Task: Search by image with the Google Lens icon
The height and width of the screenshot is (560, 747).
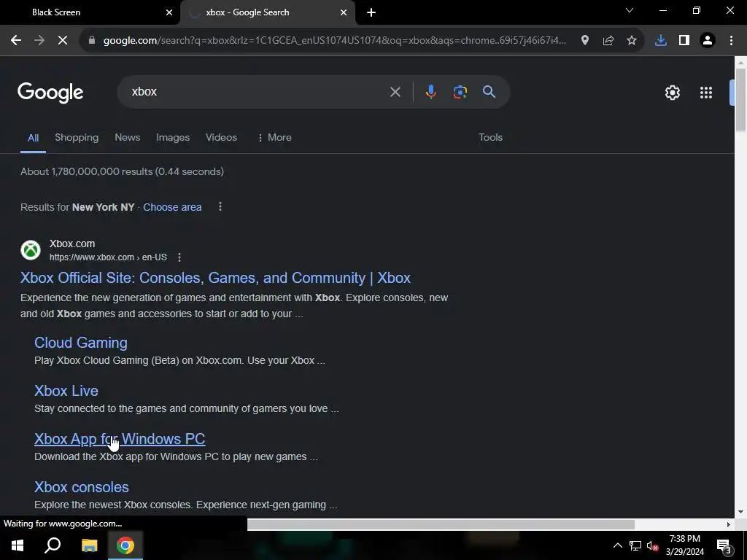Action: pos(460,92)
